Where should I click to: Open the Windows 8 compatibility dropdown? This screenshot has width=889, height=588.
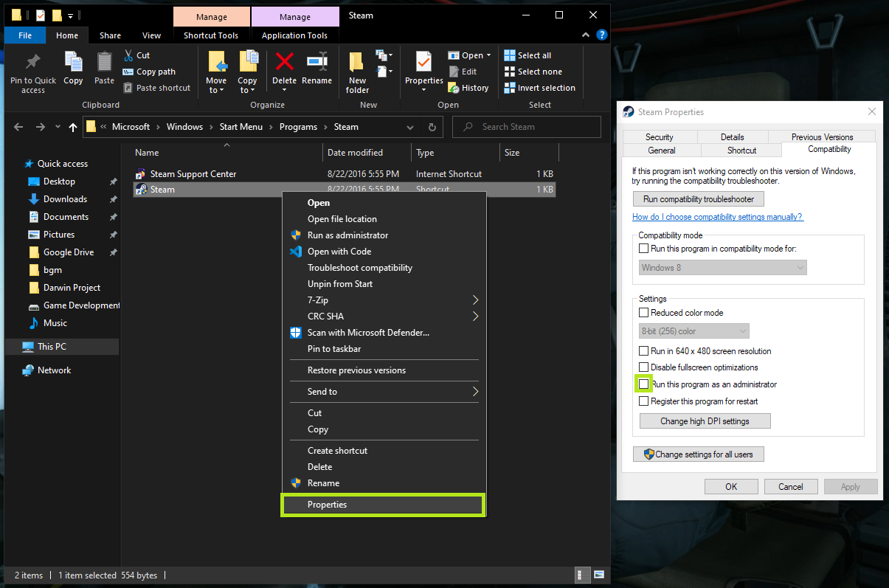pyautogui.click(x=722, y=268)
